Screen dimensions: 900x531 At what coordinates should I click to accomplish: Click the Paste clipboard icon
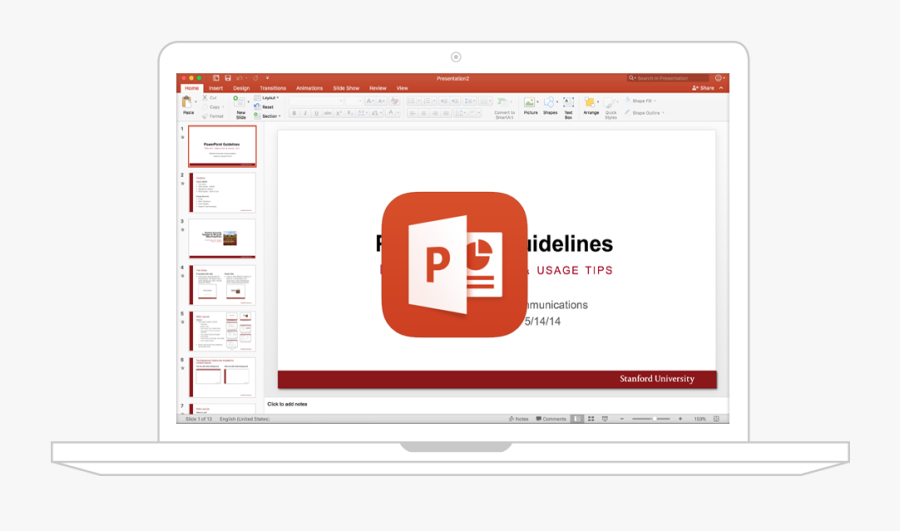[x=187, y=102]
